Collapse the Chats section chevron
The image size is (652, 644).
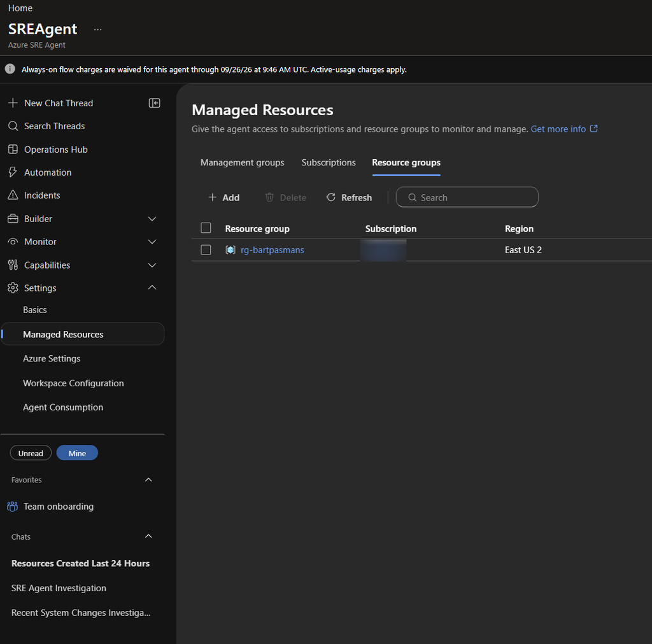pyautogui.click(x=148, y=536)
